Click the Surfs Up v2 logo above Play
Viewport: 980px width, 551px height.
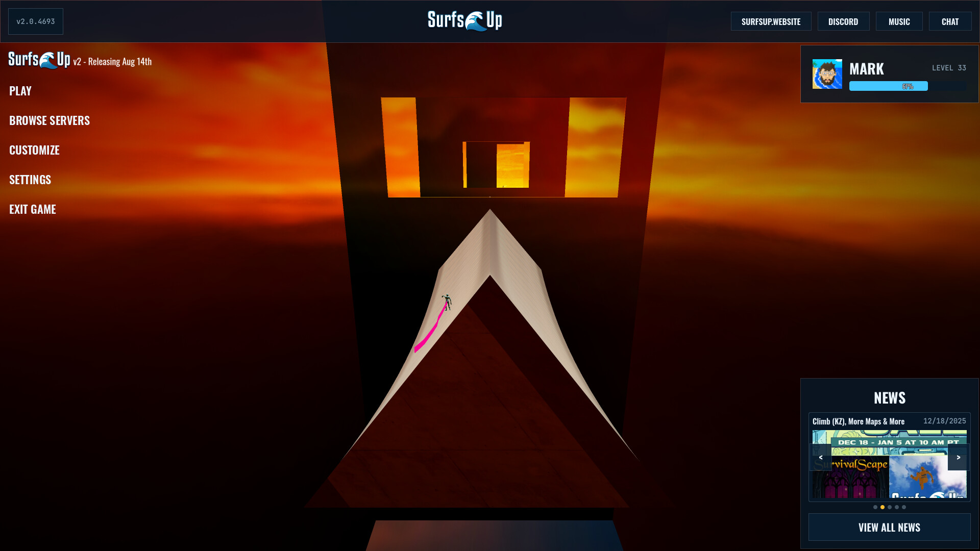click(39, 60)
